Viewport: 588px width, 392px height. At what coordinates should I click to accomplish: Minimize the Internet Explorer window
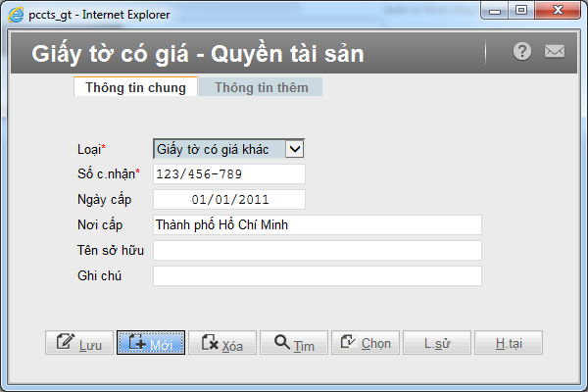pos(495,11)
